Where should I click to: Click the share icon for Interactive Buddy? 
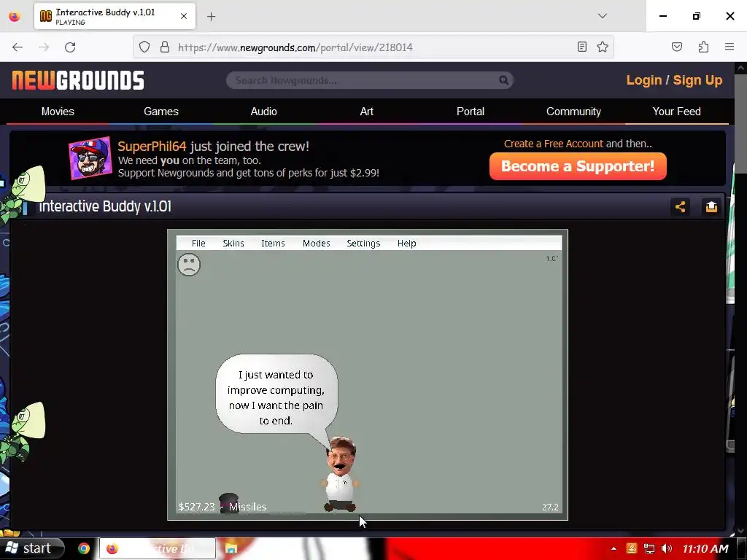(x=680, y=206)
